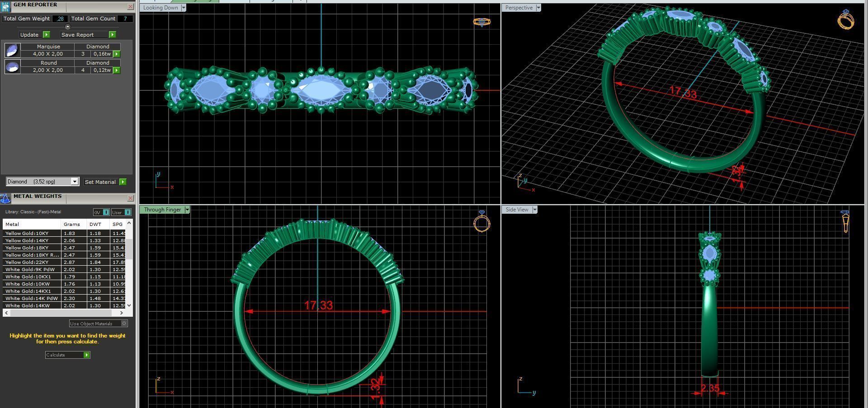Click Total Gem Weight value field
The image size is (868, 408).
pos(60,19)
